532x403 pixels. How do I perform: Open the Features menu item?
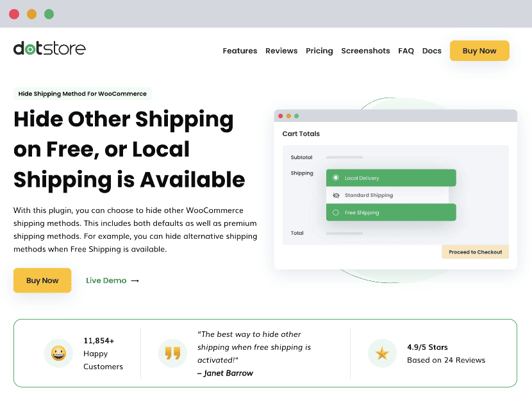coord(240,51)
